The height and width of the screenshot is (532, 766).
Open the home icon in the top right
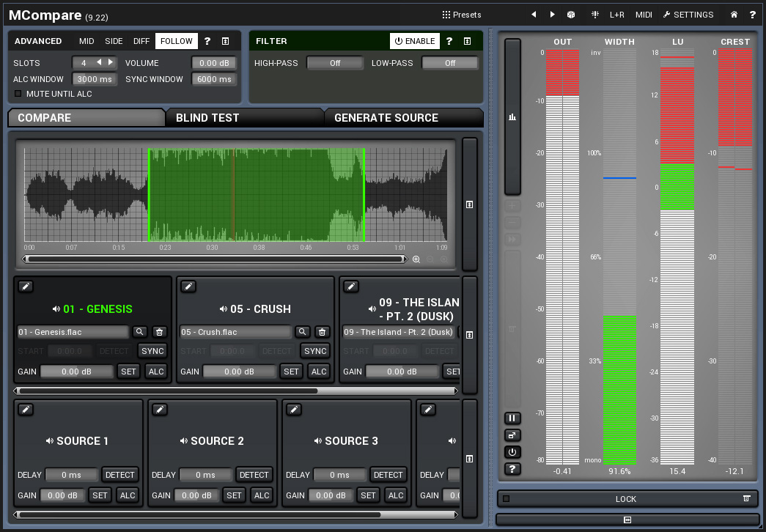pyautogui.click(x=734, y=15)
